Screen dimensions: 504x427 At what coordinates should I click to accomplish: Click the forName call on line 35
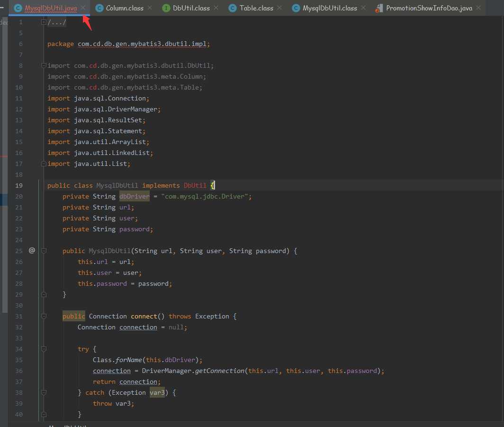tap(128, 360)
